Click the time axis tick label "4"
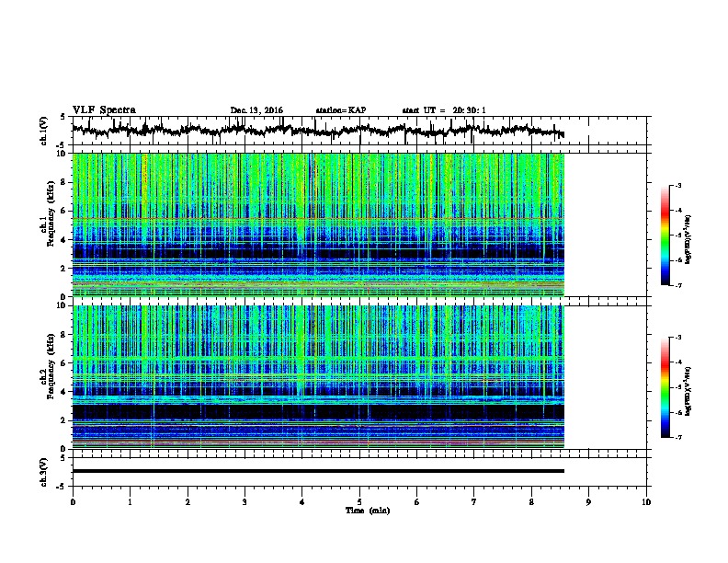 (302, 502)
